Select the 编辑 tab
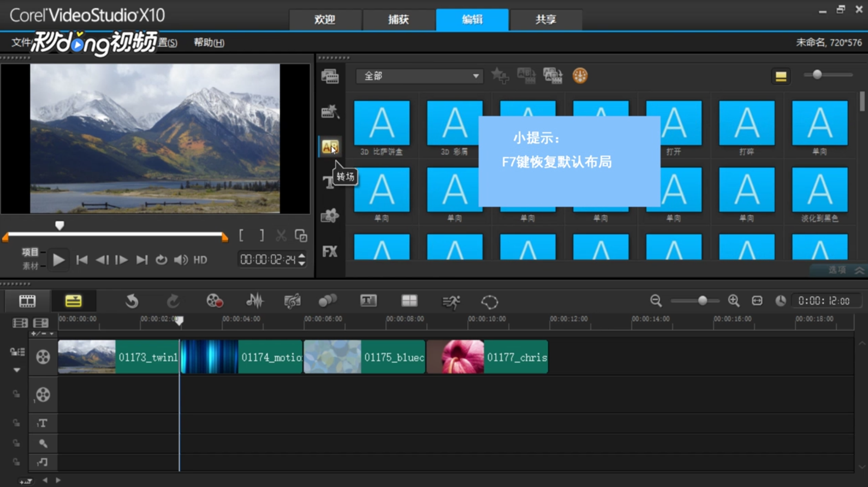This screenshot has width=868, height=487. pyautogui.click(x=472, y=20)
